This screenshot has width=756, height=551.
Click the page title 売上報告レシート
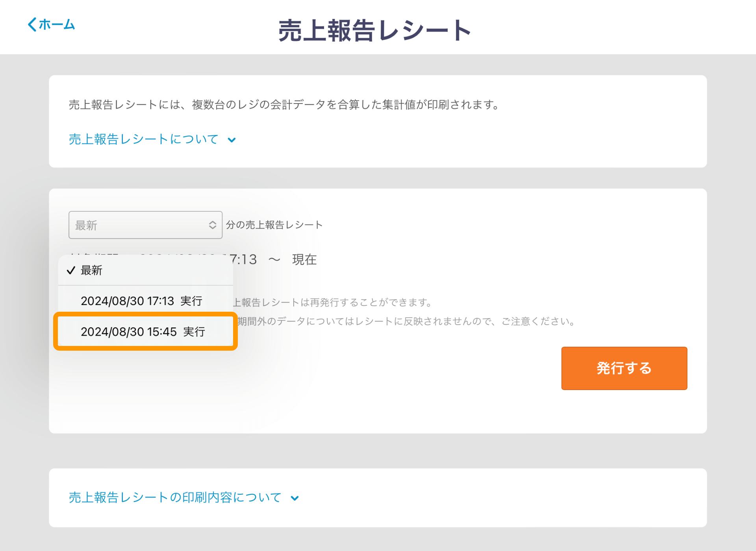(x=374, y=30)
